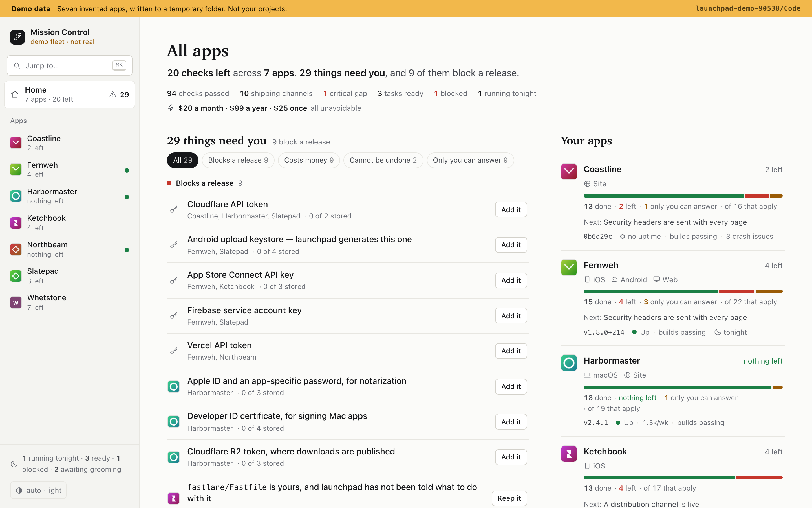Add the Developer ID certificate

click(511, 422)
